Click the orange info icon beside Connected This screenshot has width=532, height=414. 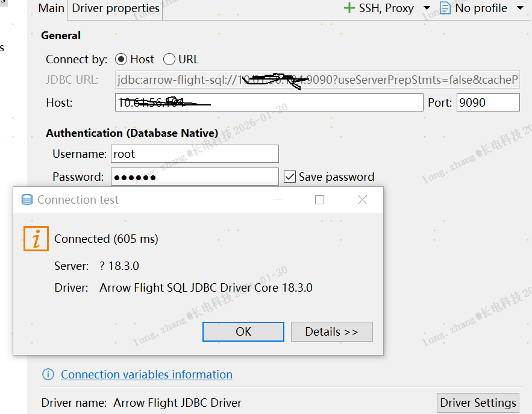36,239
